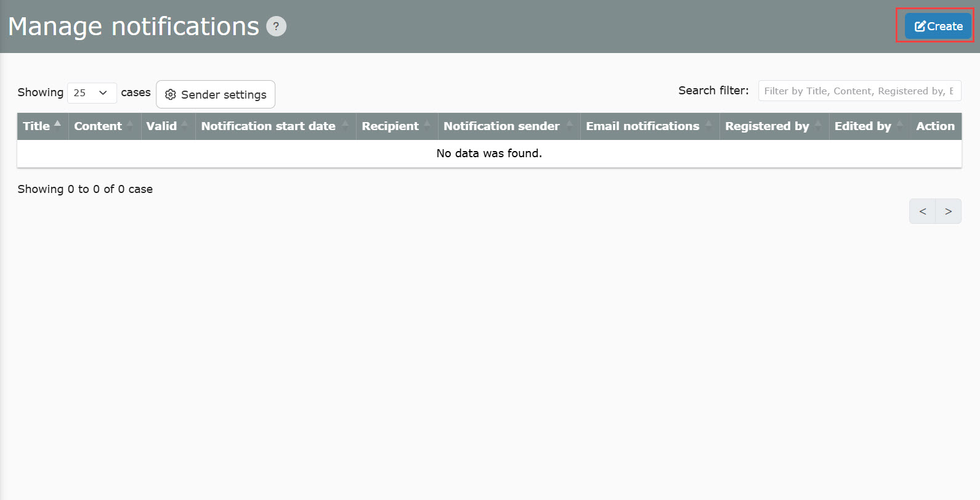This screenshot has width=980, height=500.
Task: Open the Sender settings button
Action: pyautogui.click(x=216, y=94)
